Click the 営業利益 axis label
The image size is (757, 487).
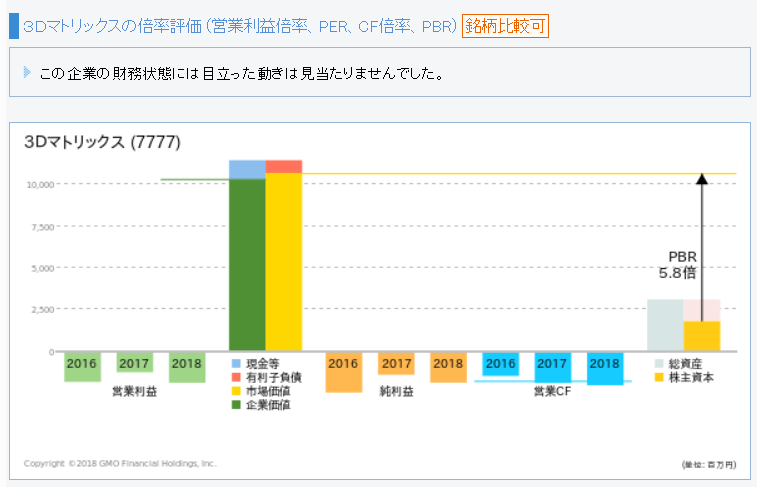135,391
